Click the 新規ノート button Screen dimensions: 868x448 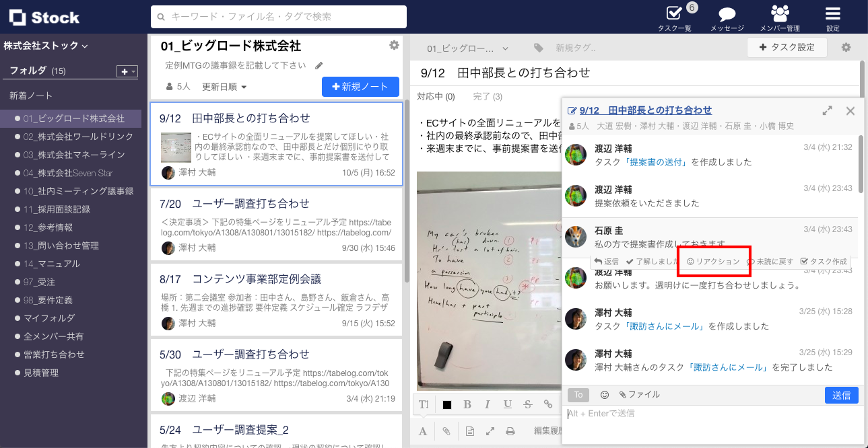[x=360, y=87]
